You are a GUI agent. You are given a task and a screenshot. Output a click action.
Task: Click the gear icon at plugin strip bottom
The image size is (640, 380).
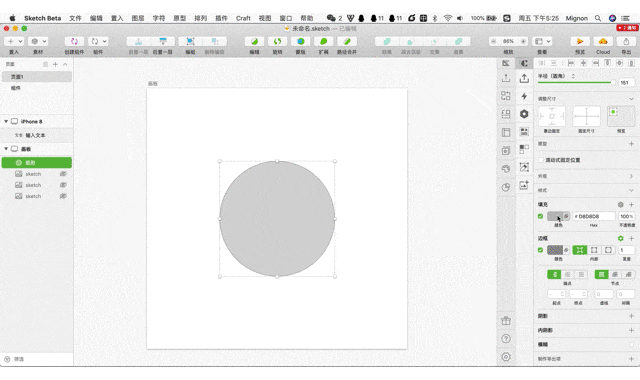click(x=506, y=357)
